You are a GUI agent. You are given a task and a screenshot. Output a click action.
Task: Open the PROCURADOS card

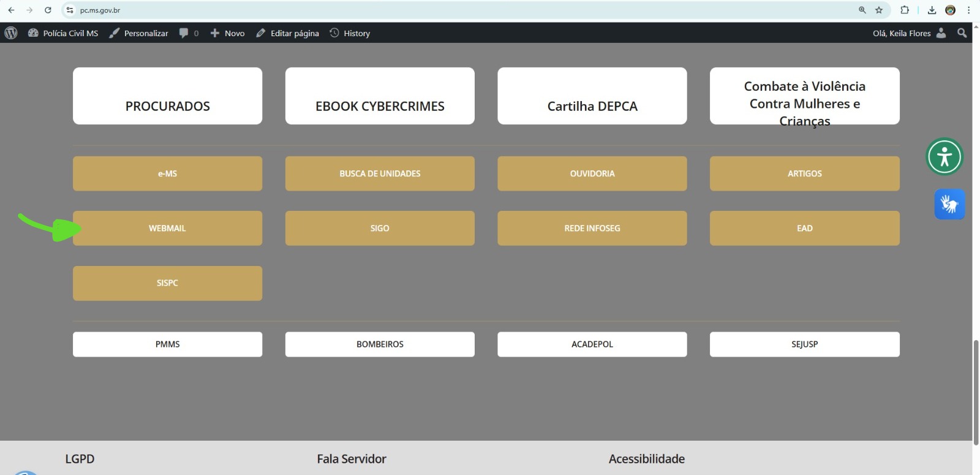(167, 96)
